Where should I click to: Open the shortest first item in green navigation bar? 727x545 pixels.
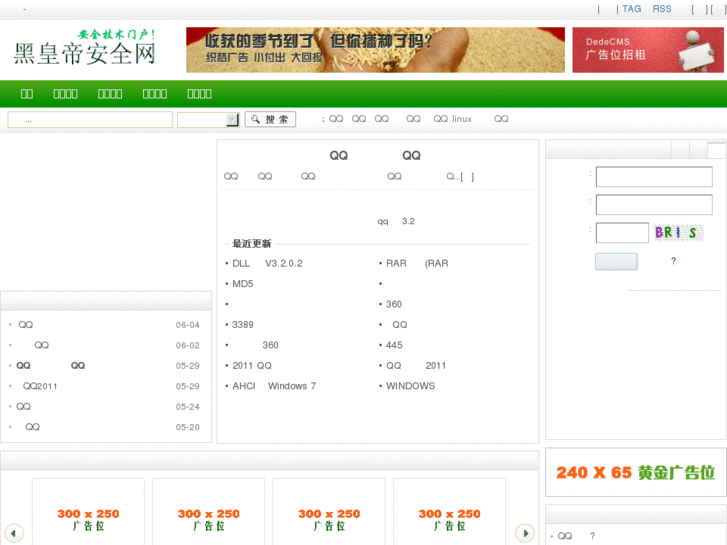27,94
